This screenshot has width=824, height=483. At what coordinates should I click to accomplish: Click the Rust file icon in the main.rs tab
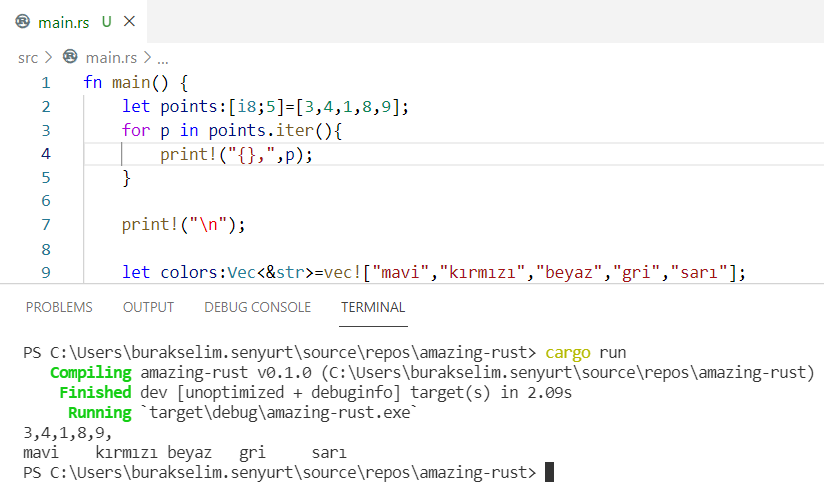click(x=23, y=21)
